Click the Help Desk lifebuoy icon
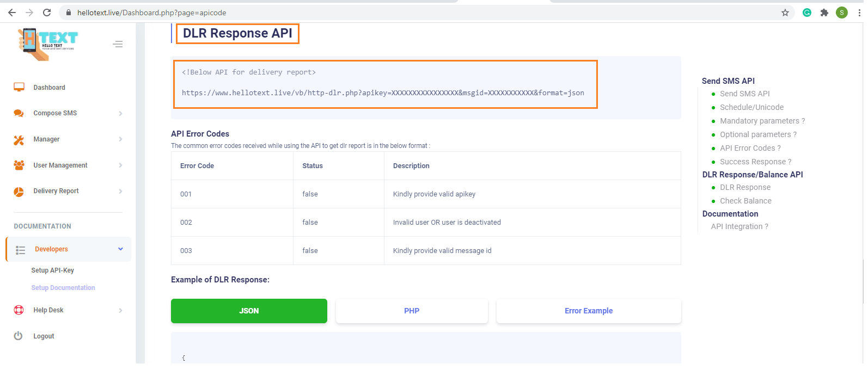Screen dimensions: 868x376 point(19,310)
